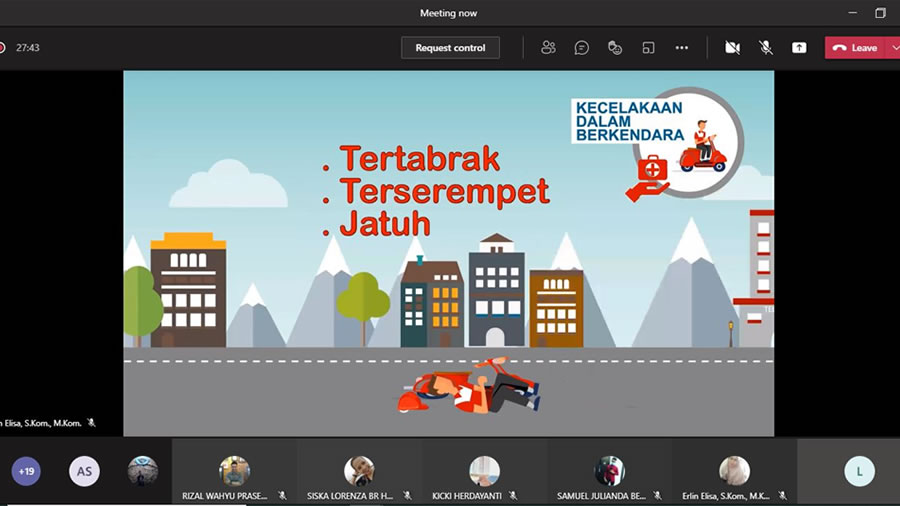Unmute the microphone
This screenshot has width=900, height=506.
tap(766, 47)
